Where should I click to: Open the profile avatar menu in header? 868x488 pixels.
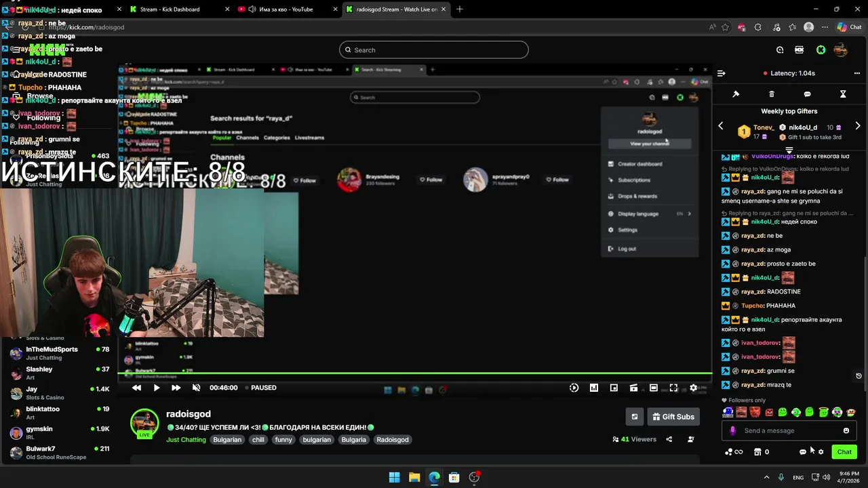tap(841, 49)
